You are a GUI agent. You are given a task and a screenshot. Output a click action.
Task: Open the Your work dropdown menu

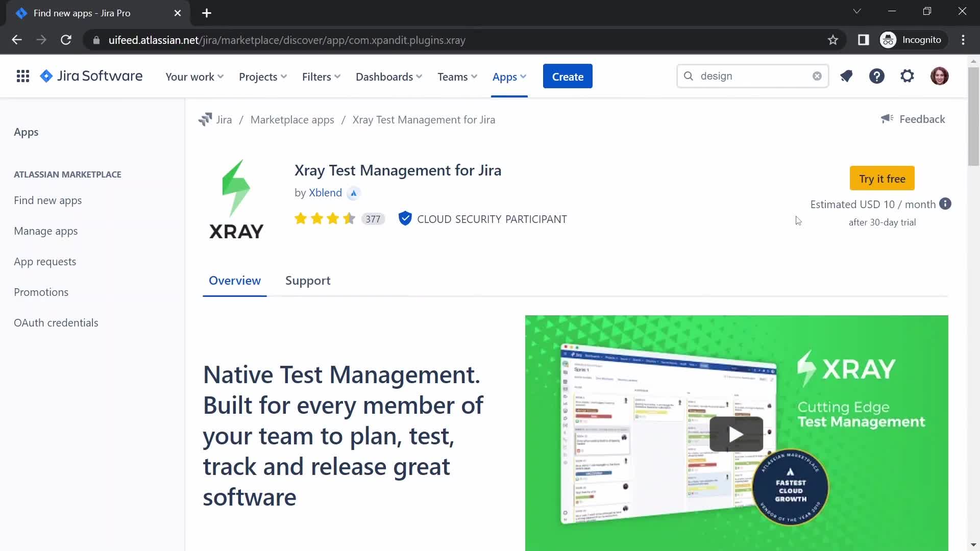click(194, 76)
